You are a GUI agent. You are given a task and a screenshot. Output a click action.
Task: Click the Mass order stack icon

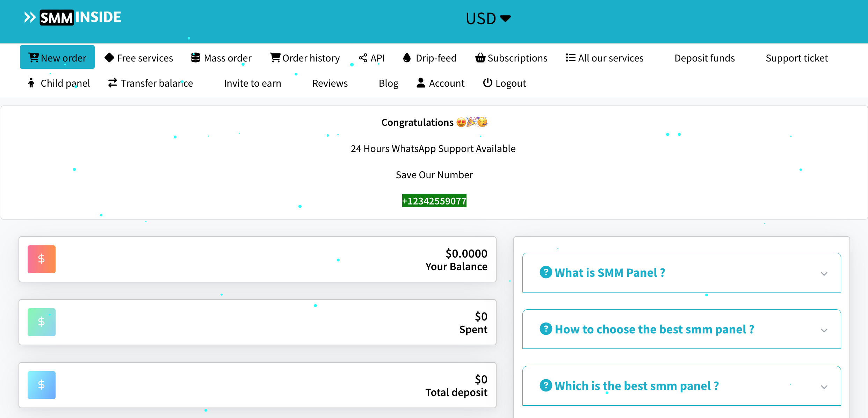tap(195, 58)
